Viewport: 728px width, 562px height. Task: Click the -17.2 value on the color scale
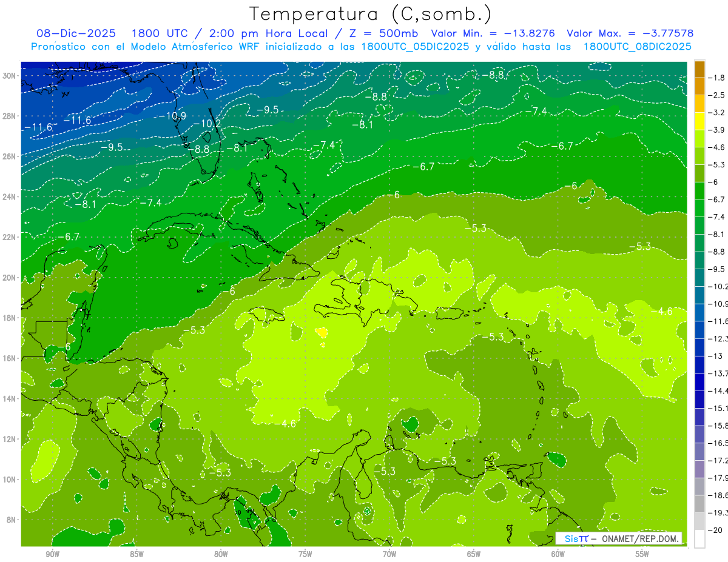click(718, 461)
